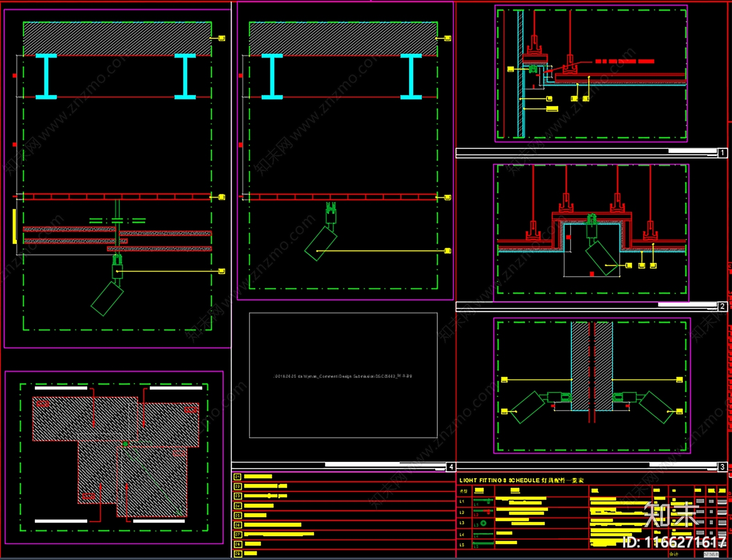The height and width of the screenshot is (560, 732).
Task: Click the L3 round green fixture symbol
Action: [x=483, y=523]
